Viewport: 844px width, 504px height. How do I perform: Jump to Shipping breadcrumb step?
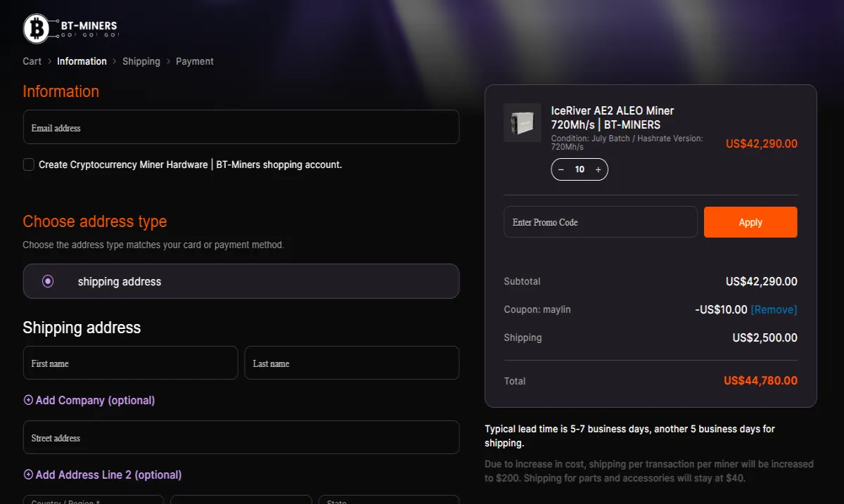pos(141,61)
